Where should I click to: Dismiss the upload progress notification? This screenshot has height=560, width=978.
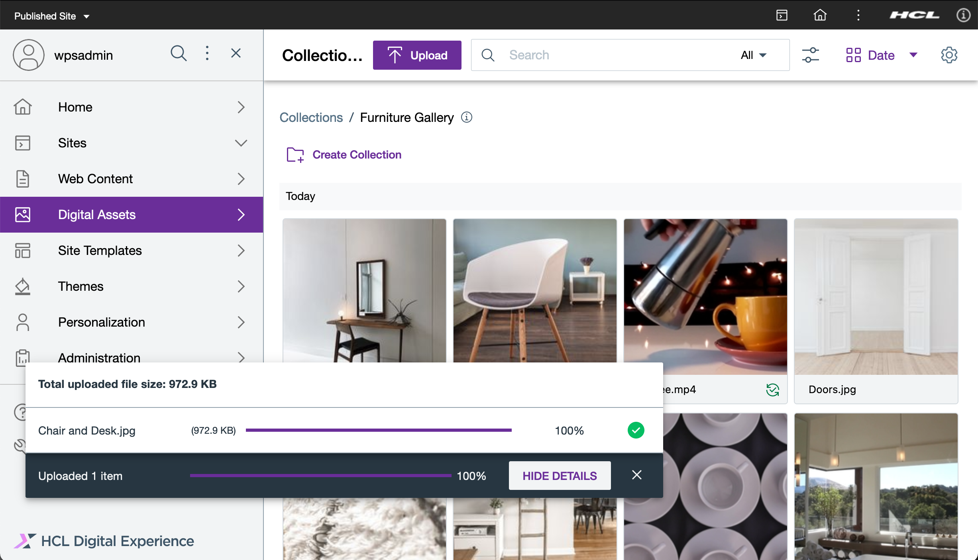pos(636,475)
